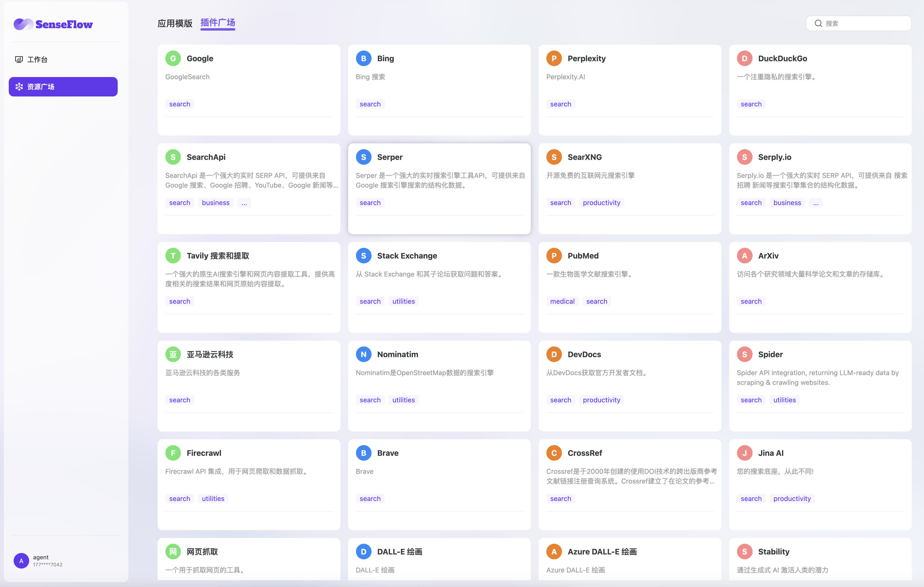Open the Google plugin title
924x587 pixels.
click(200, 58)
